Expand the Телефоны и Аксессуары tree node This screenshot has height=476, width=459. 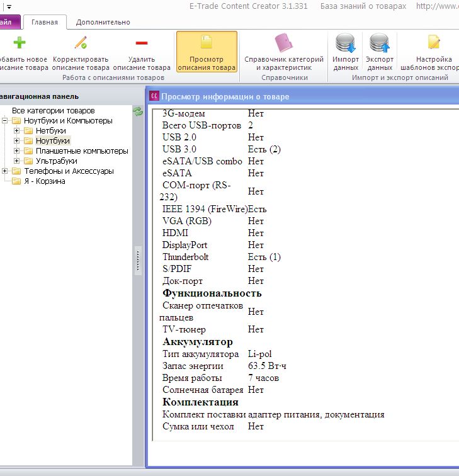coord(4,171)
